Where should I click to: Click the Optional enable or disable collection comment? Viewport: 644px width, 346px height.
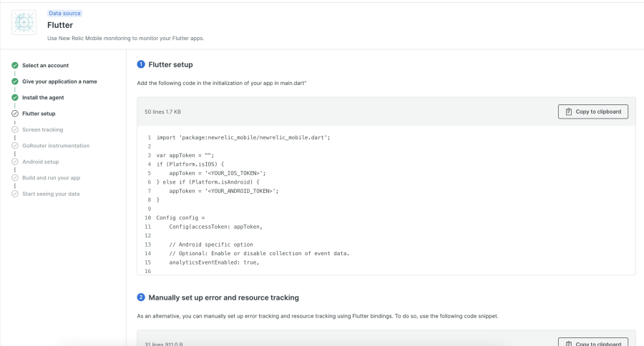click(x=259, y=253)
